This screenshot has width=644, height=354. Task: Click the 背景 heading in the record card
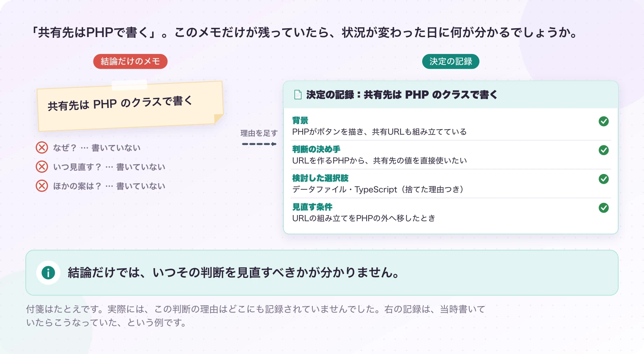pyautogui.click(x=300, y=120)
